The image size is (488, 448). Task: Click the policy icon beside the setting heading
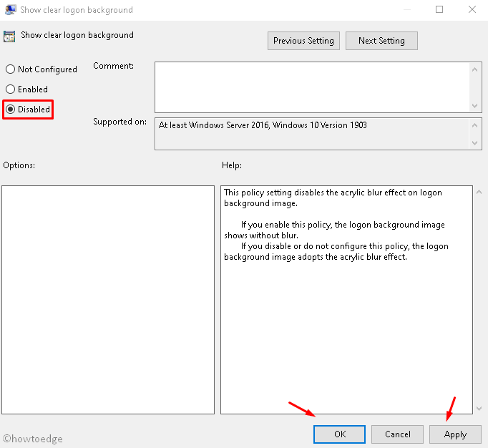pos(9,36)
